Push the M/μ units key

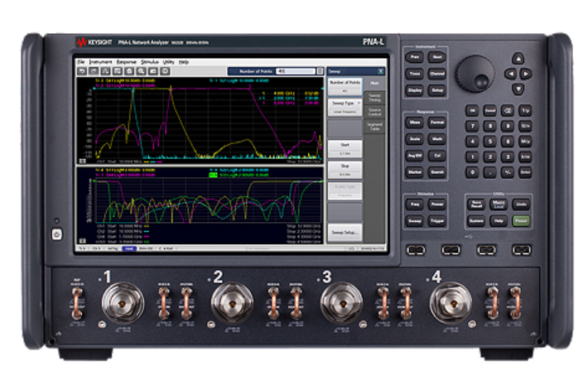[x=525, y=141]
